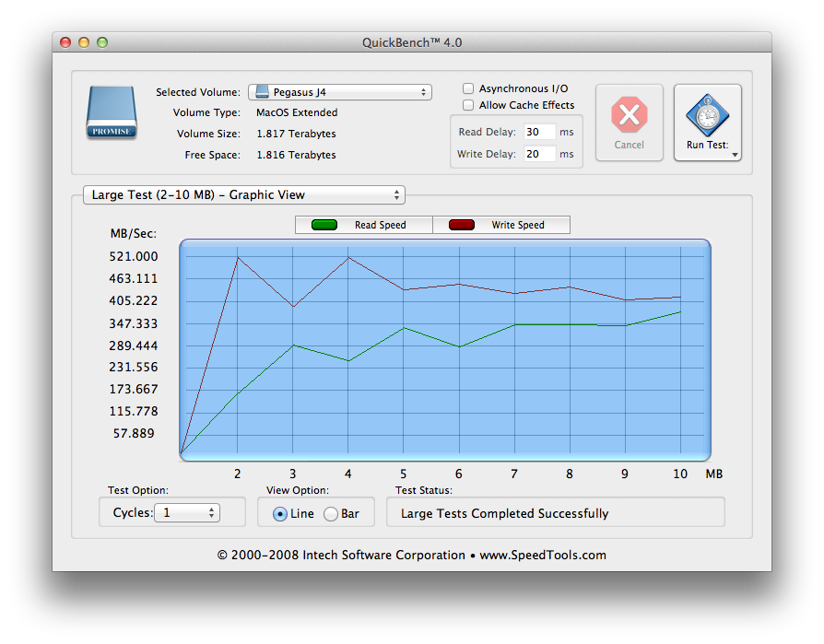The image size is (824, 644).
Task: Click the '10' x-axis label
Action: point(680,474)
